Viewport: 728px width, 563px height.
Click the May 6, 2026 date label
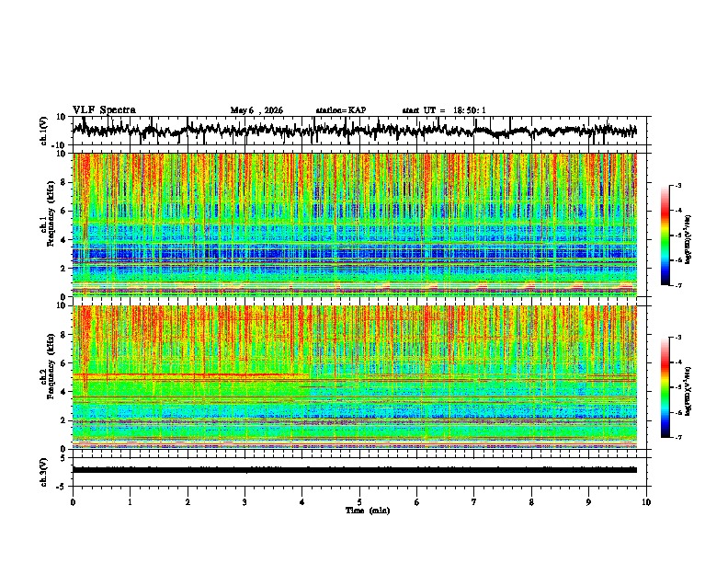coord(256,110)
